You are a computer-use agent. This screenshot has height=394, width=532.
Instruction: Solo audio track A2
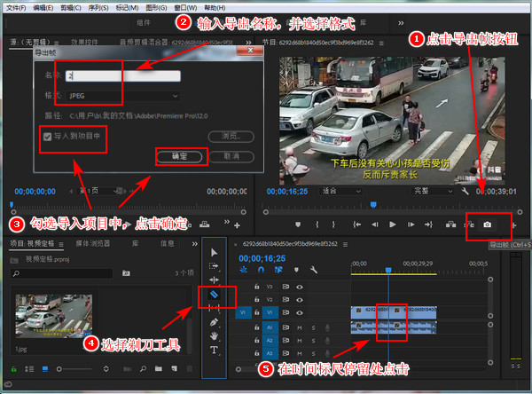313,341
